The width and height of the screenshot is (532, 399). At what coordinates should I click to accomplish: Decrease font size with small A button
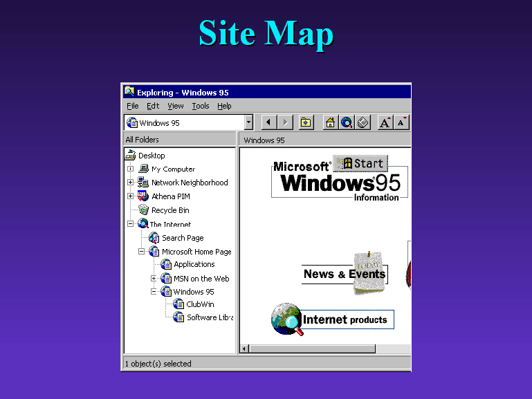coord(401,122)
